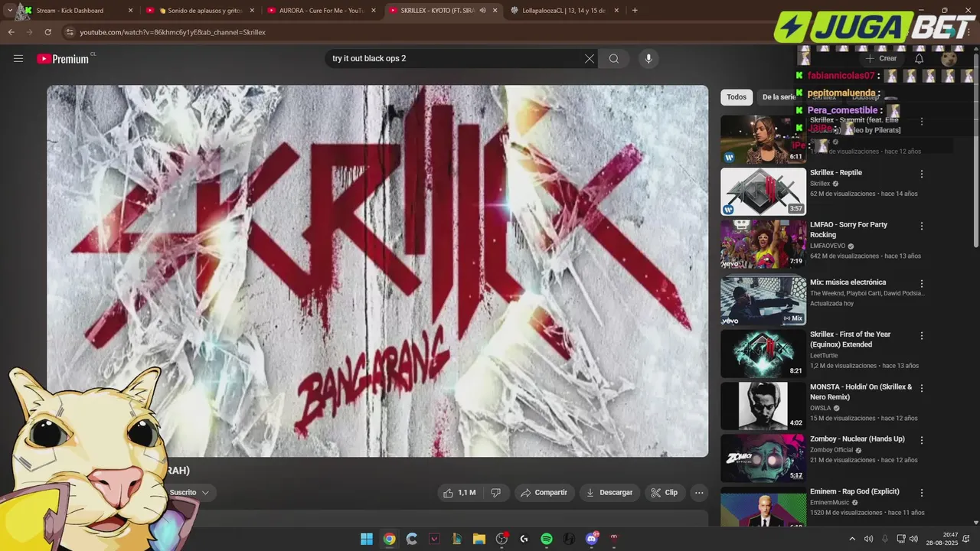Close the AURORA - Cure For Me tab
This screenshot has width=980, height=551.
[x=374, y=11]
